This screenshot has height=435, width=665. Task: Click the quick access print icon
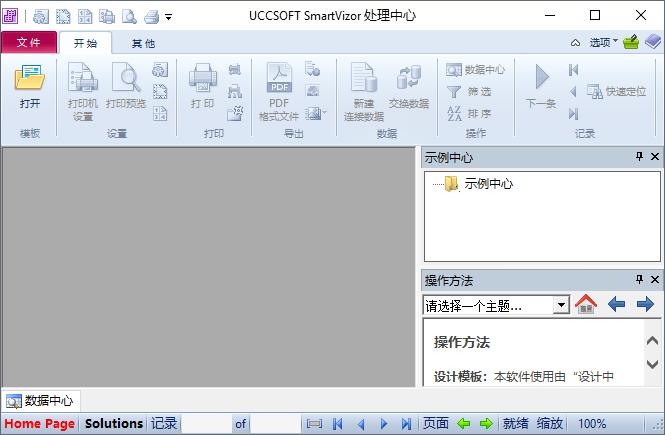151,17
